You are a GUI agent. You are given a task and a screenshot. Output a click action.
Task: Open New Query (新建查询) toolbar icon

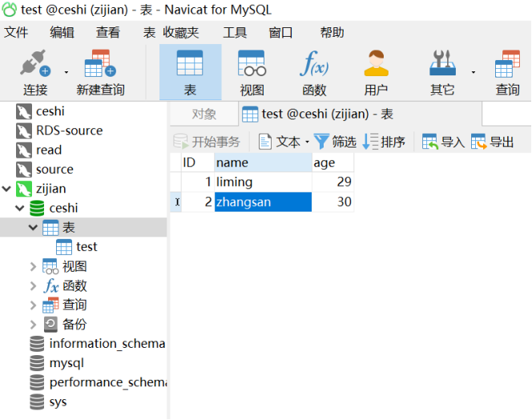pos(100,64)
